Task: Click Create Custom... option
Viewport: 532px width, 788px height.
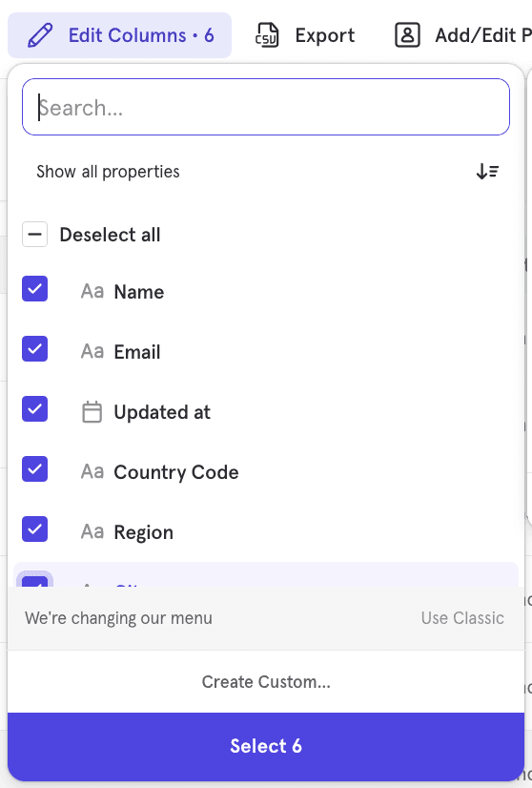Action: click(266, 681)
